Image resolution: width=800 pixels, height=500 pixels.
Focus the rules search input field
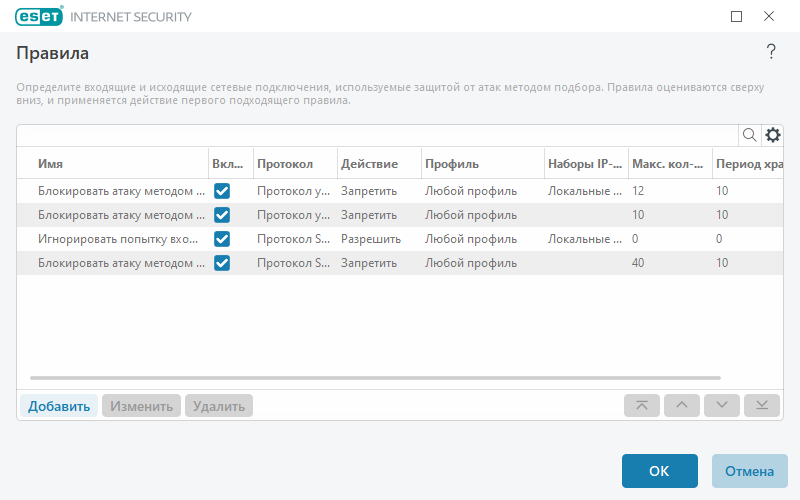pos(378,135)
